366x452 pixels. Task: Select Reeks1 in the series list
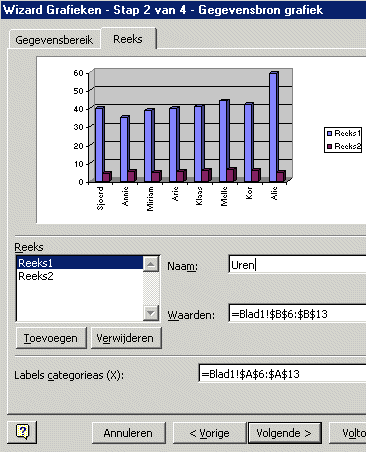(80, 263)
